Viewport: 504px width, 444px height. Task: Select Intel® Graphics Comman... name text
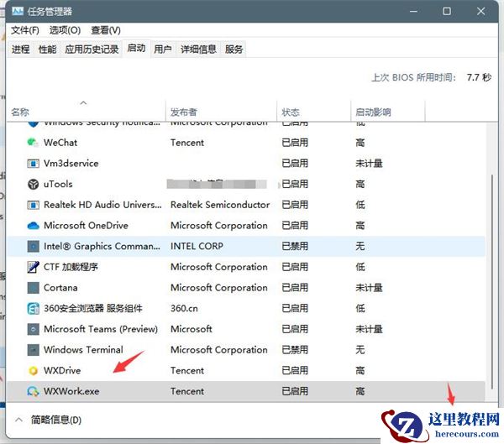(102, 247)
